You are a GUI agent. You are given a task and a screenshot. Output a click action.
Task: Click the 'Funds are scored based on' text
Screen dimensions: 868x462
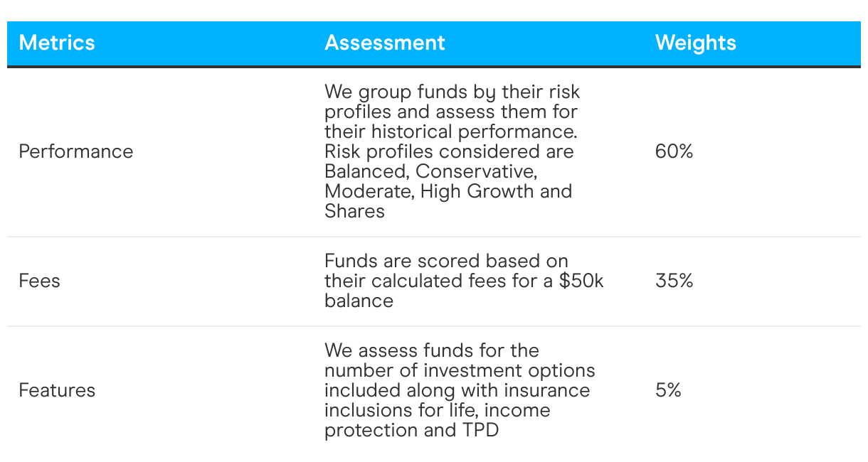(446, 261)
